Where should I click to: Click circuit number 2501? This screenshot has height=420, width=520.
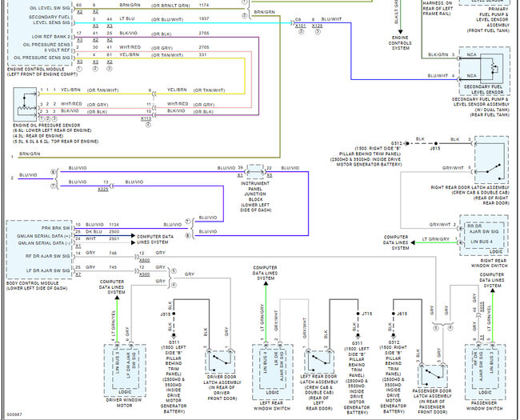point(114,238)
